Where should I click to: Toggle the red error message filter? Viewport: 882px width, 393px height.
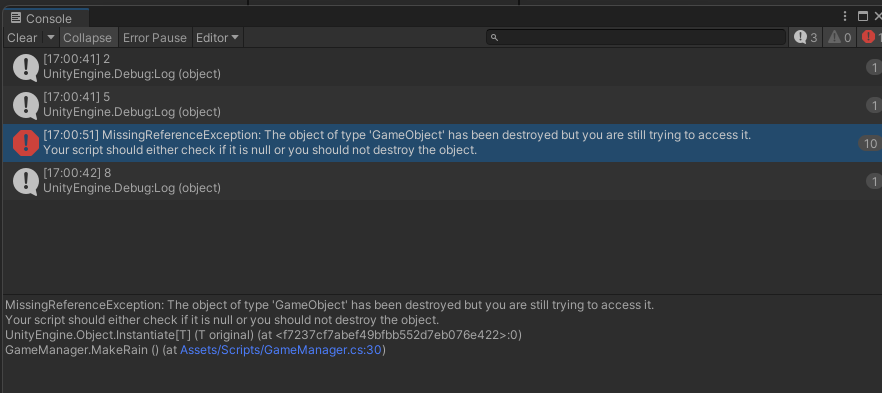tap(870, 38)
